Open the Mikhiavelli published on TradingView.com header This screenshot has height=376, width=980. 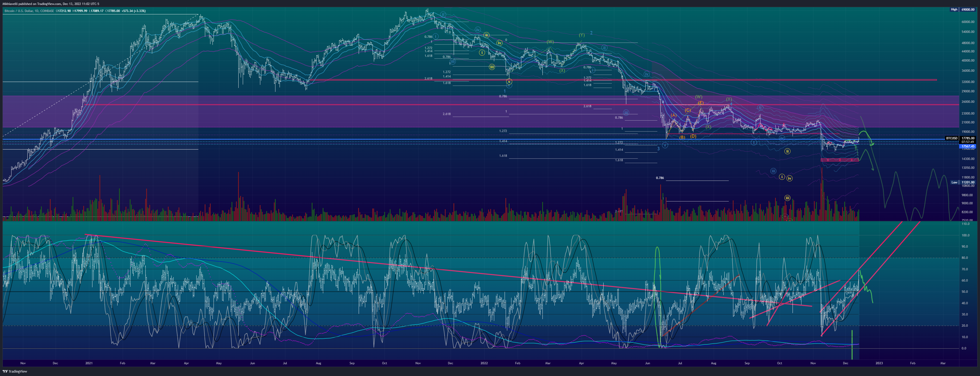tap(51, 4)
